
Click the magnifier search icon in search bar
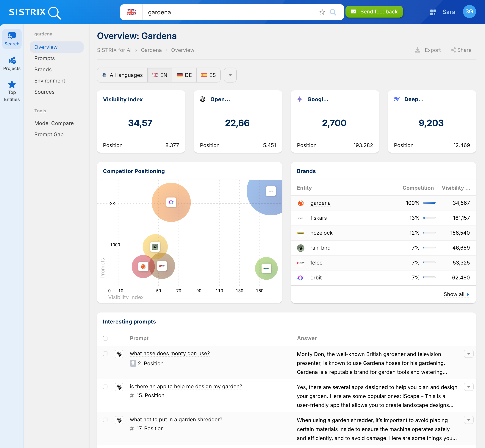click(333, 12)
